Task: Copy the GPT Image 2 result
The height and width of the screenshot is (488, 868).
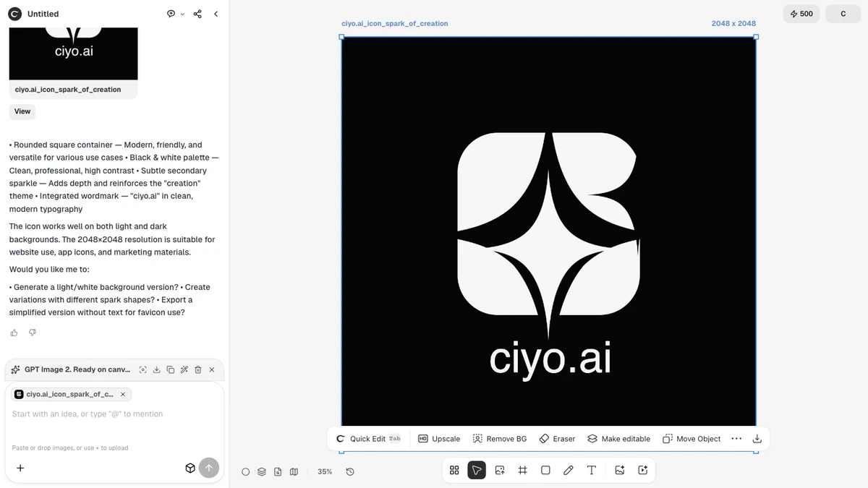Action: 171,369
